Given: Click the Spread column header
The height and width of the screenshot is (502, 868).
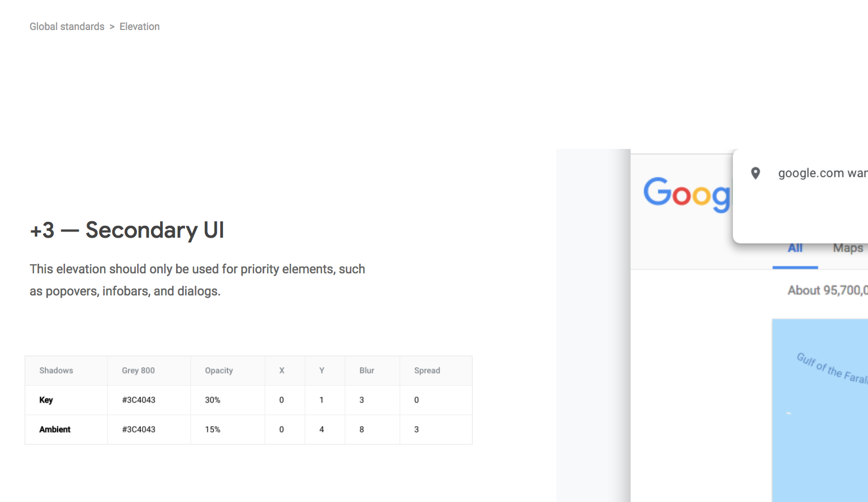Looking at the screenshot, I should pos(427,371).
